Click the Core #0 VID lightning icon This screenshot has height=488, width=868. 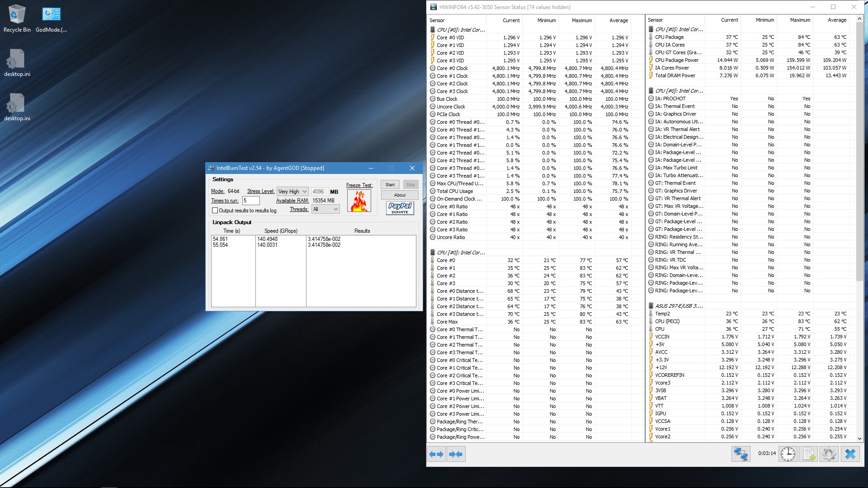coord(433,38)
